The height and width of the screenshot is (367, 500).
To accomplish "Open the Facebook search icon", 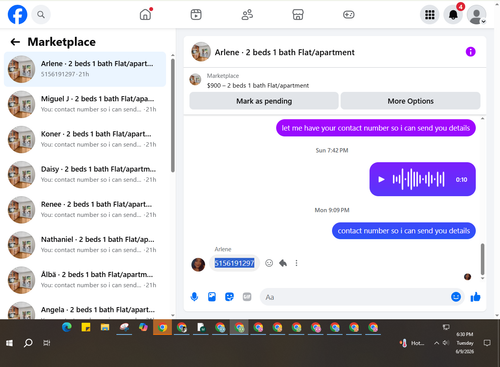I will [41, 15].
